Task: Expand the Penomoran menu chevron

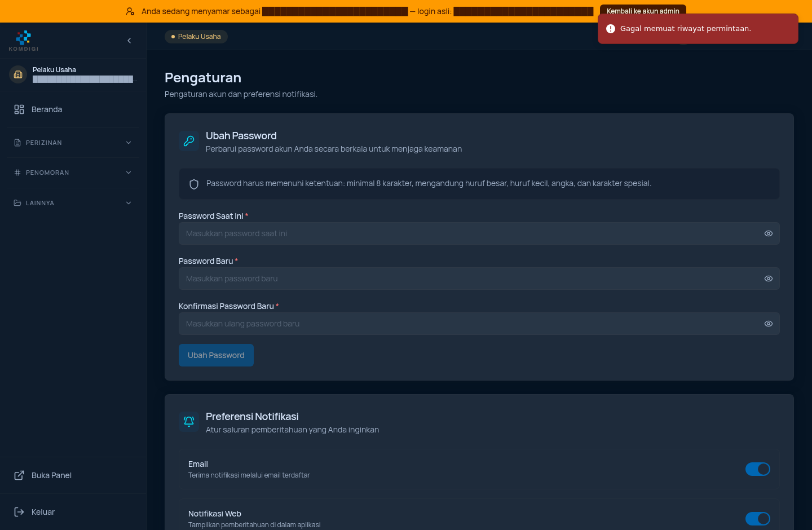Action: pyautogui.click(x=129, y=173)
